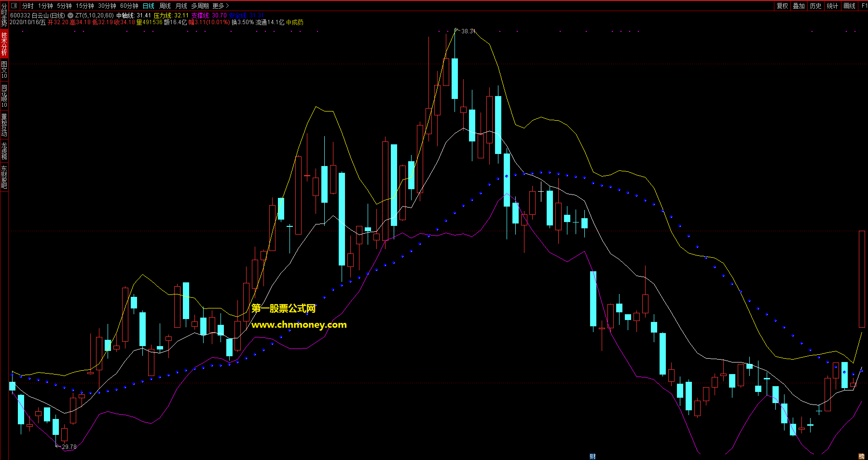This screenshot has width=868, height=460.
Task: Open the indicator dropdown arrow beside 白云山(日线)
Action: pyautogui.click(x=70, y=15)
